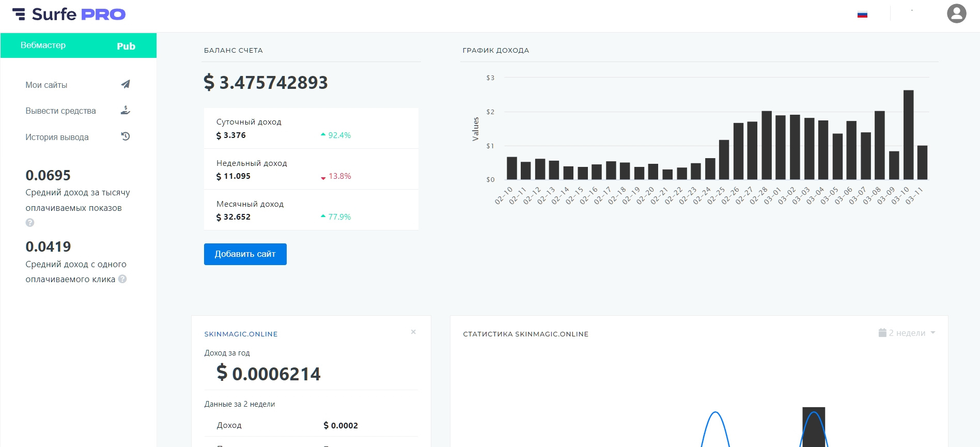The width and height of the screenshot is (980, 447).
Task: Switch to the Вебмастер tab
Action: pyautogui.click(x=43, y=45)
